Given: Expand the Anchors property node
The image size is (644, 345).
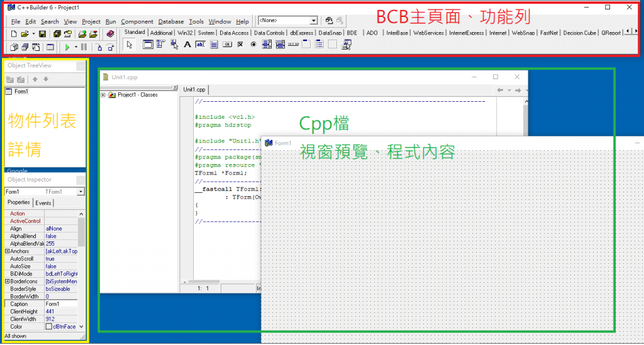Looking at the screenshot, I should click(x=7, y=251).
